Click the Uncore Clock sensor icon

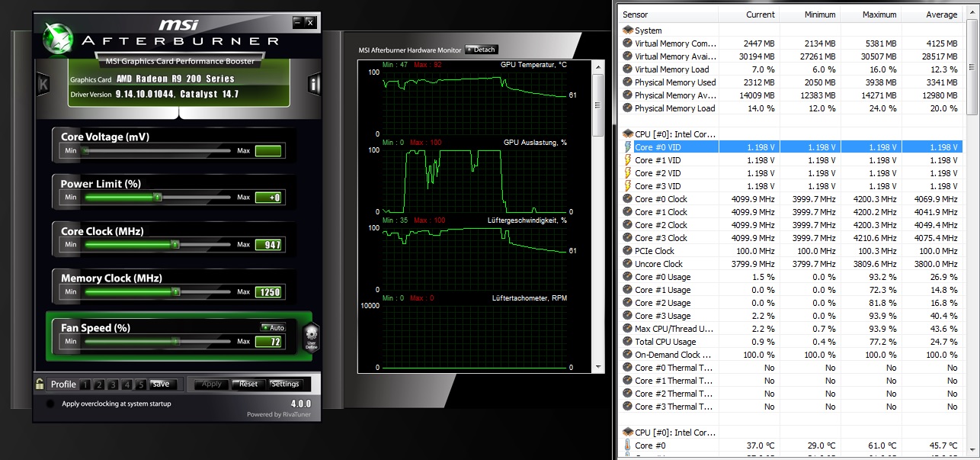coord(628,264)
